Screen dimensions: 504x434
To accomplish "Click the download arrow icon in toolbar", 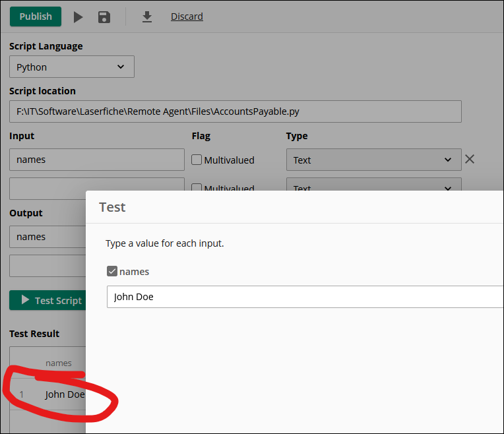I will pos(147,17).
